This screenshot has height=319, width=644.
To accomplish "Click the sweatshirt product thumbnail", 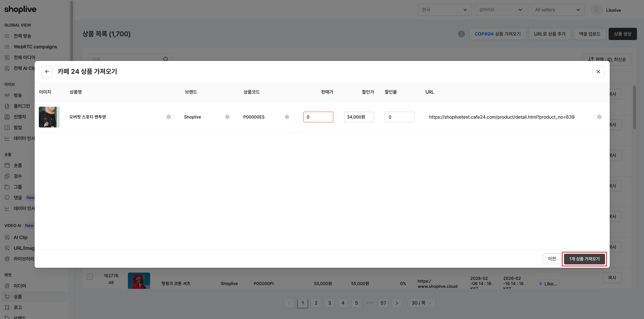I will point(49,117).
